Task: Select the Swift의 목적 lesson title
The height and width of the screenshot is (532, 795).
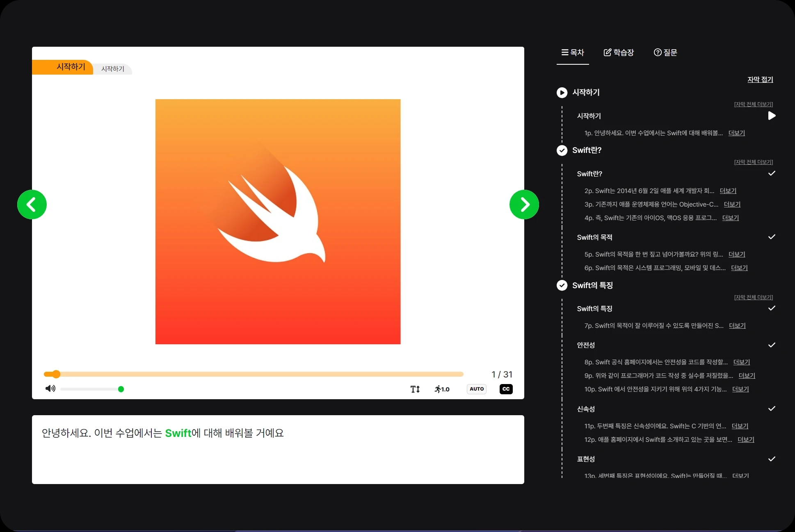Action: coord(595,237)
